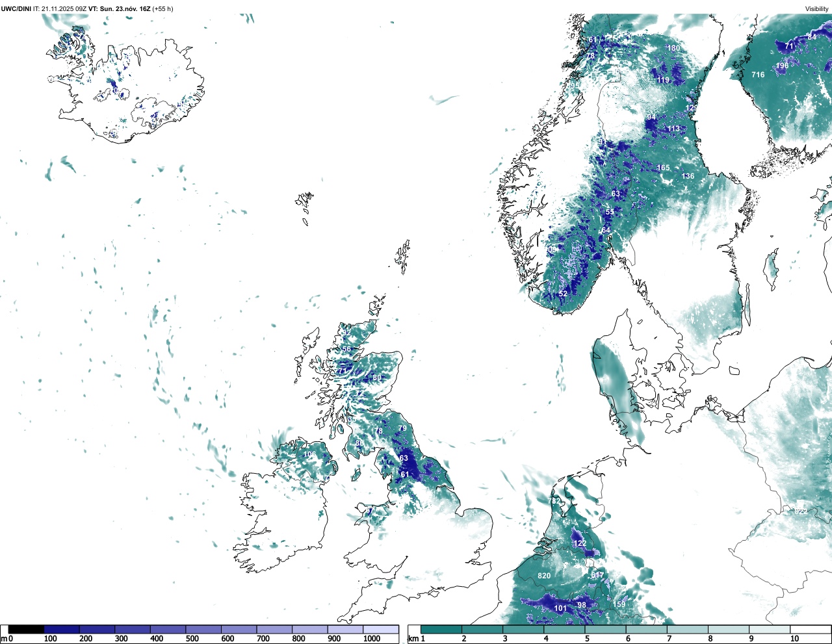Click the dark teal 1–2 km legend swatch
This screenshot has height=644, width=832.
point(441,629)
